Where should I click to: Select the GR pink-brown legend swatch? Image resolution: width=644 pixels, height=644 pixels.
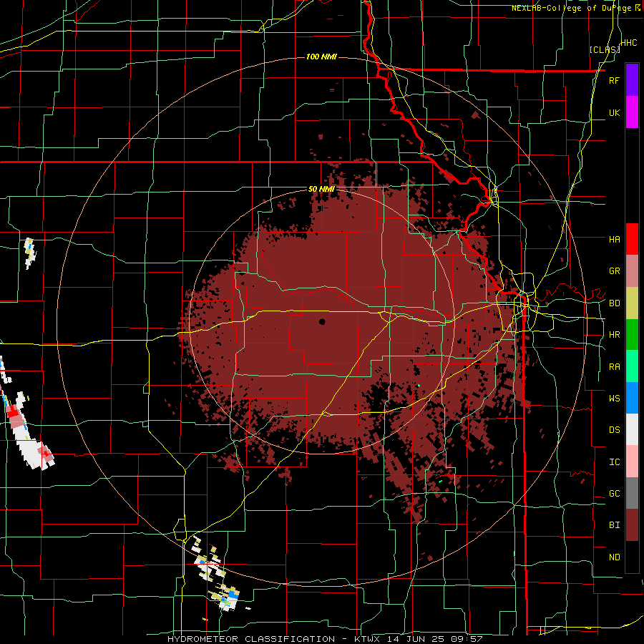coord(632,271)
